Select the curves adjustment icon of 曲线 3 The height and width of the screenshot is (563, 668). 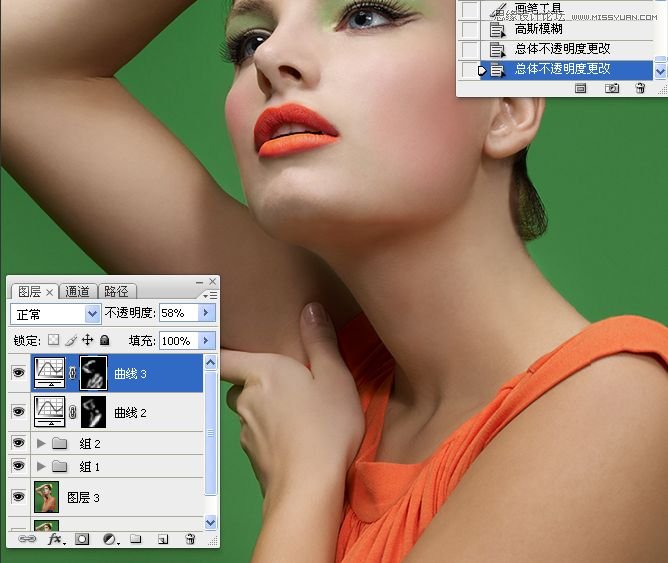point(50,373)
